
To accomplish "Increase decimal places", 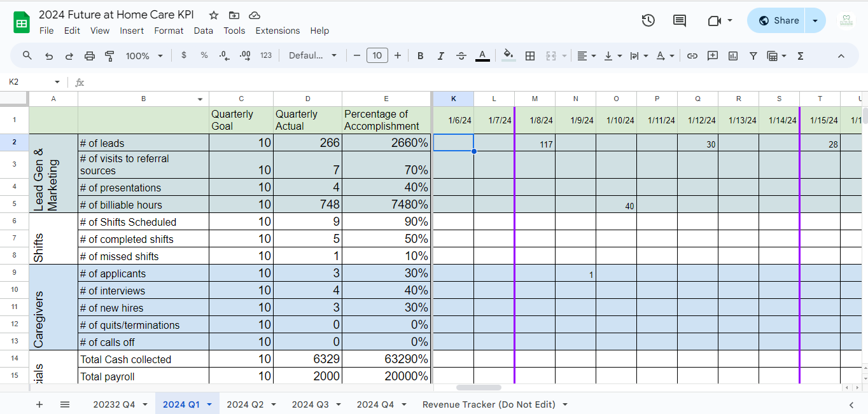I will point(245,56).
